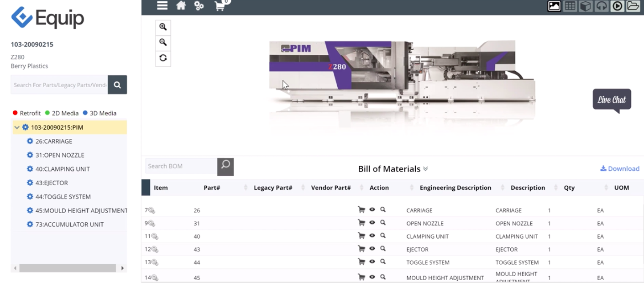Add OPEN NOZZLE row to cart

pyautogui.click(x=361, y=223)
